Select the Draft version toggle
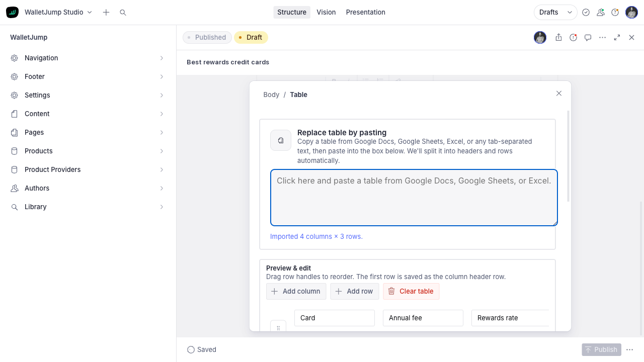Viewport: 644px width, 362px height. pos(251,37)
